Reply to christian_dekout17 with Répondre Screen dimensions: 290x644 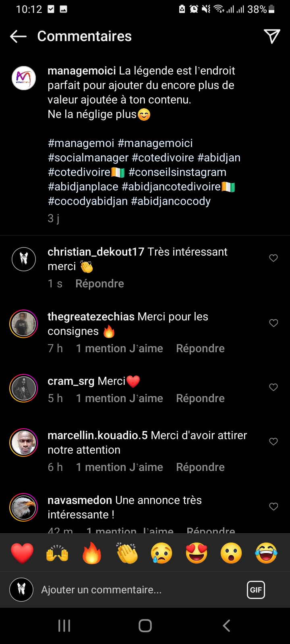(99, 284)
